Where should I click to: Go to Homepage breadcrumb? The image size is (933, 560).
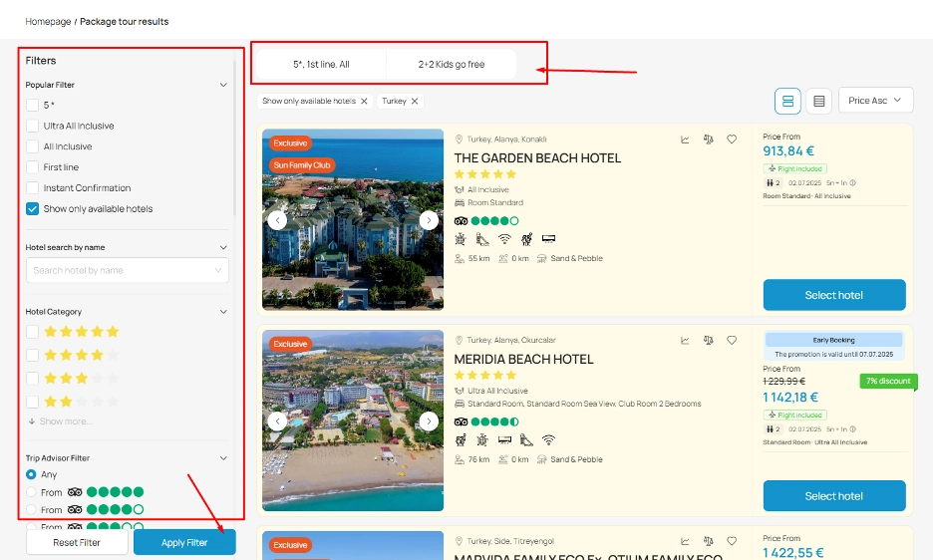click(x=48, y=22)
